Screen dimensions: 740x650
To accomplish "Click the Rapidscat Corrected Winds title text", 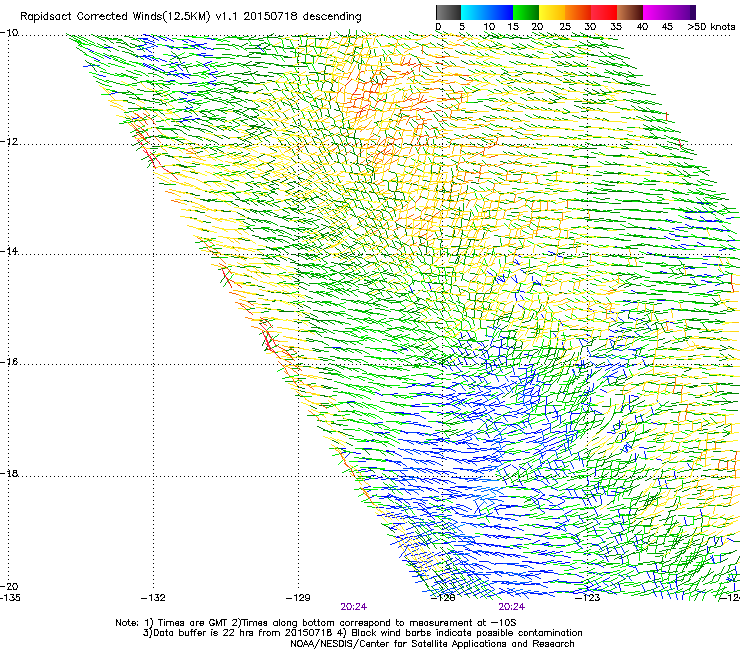I will pos(191,17).
